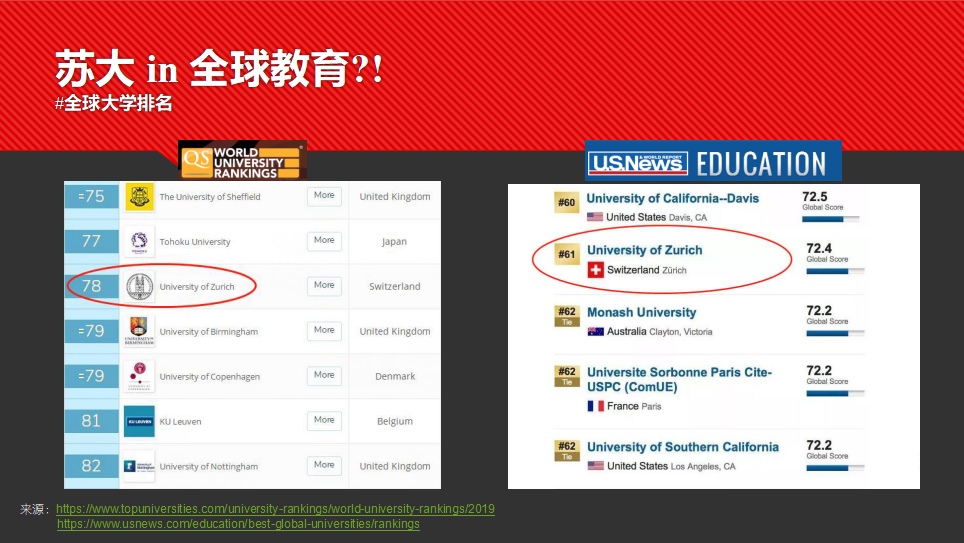
Task: Open the usnews.com best global universities link
Action: click(x=239, y=524)
